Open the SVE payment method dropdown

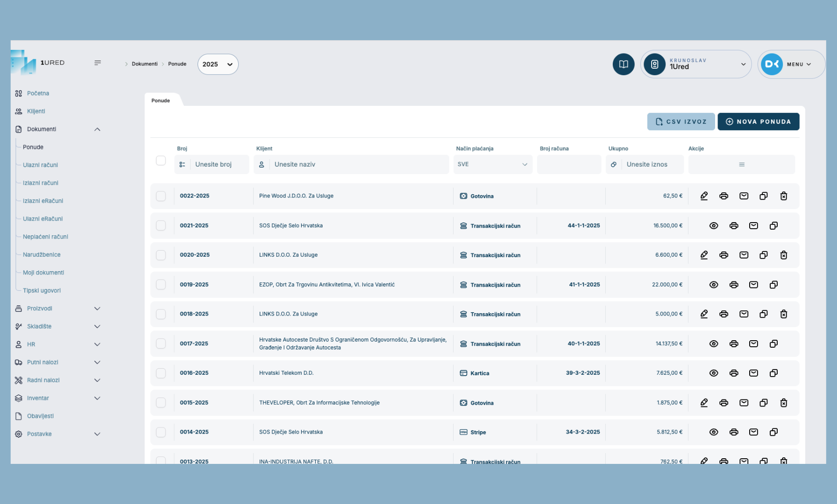pos(492,165)
